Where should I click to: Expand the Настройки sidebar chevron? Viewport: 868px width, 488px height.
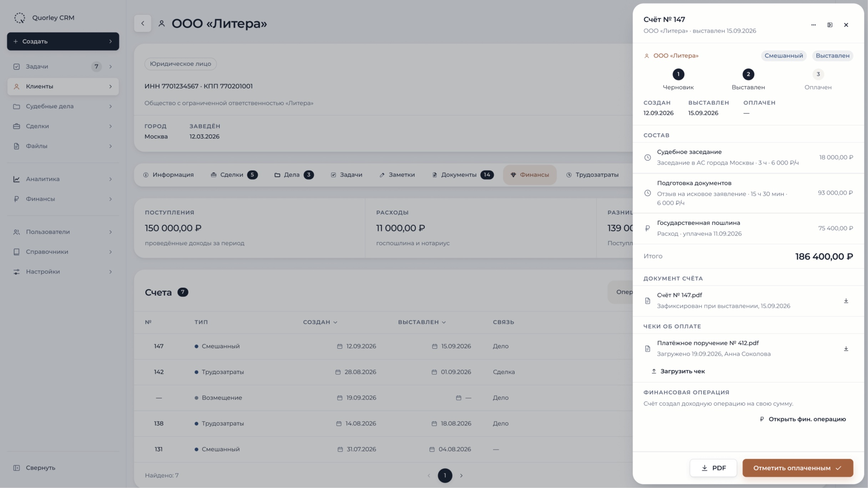tap(111, 272)
